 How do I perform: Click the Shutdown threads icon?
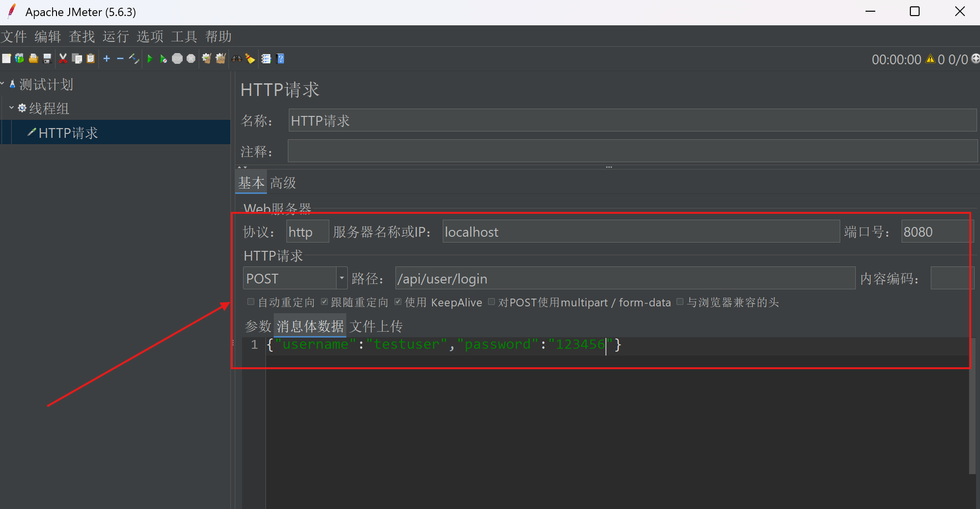point(191,59)
